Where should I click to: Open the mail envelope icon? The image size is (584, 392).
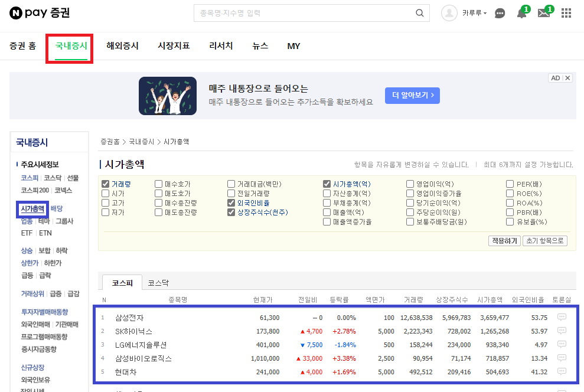pos(544,14)
